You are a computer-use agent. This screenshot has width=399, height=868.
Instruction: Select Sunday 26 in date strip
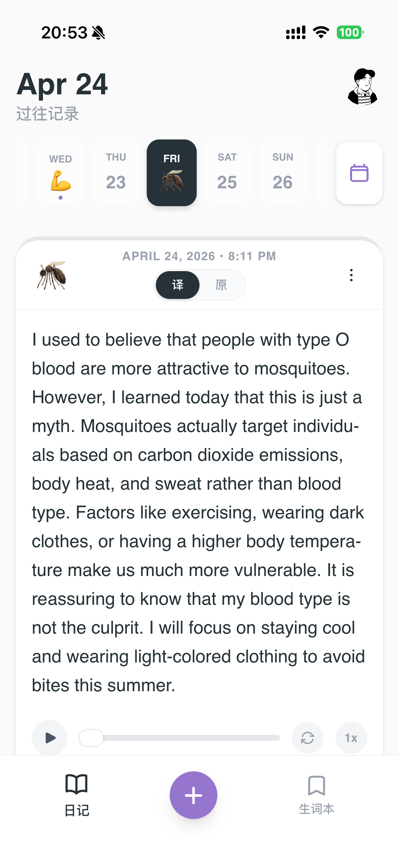(x=283, y=173)
